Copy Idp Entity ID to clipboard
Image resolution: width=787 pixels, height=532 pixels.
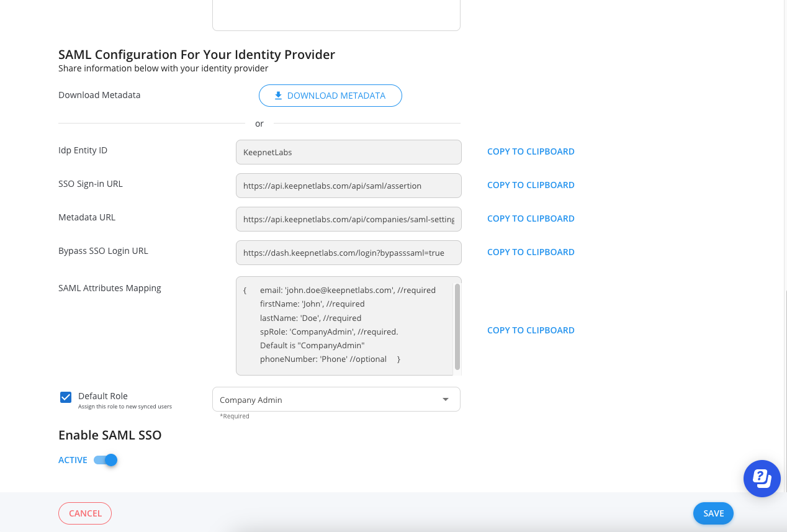point(531,151)
